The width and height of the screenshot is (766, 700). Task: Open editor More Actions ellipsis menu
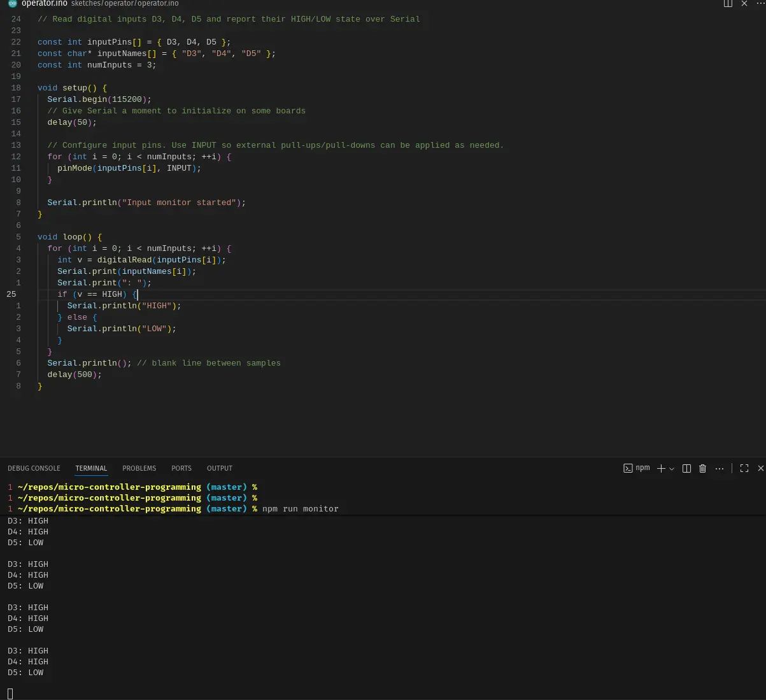click(x=760, y=3)
